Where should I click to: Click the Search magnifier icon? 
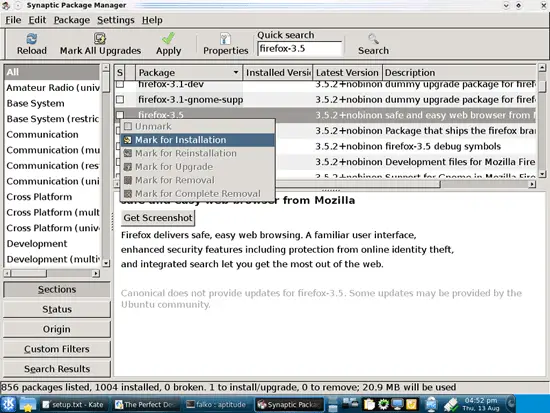(x=373, y=38)
